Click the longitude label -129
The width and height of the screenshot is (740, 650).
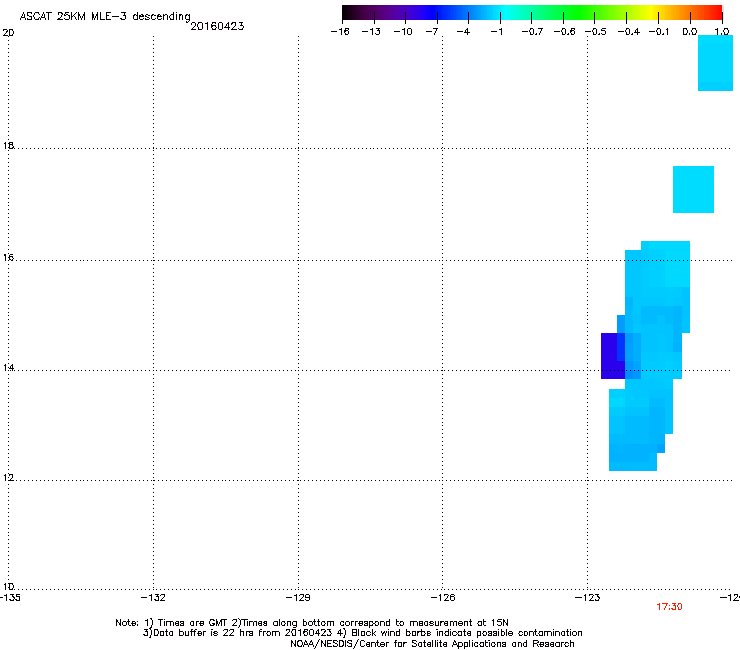point(298,598)
